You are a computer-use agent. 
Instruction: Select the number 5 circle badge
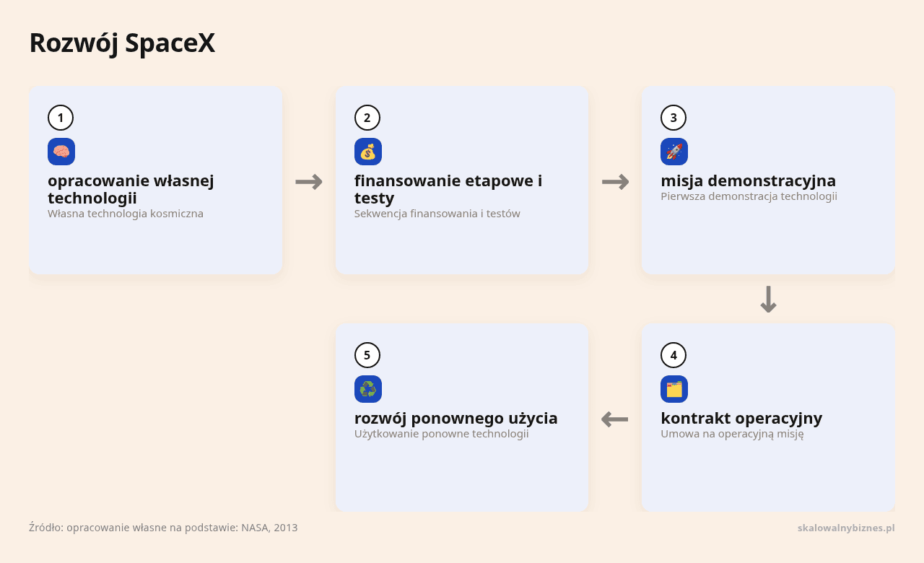pos(367,355)
